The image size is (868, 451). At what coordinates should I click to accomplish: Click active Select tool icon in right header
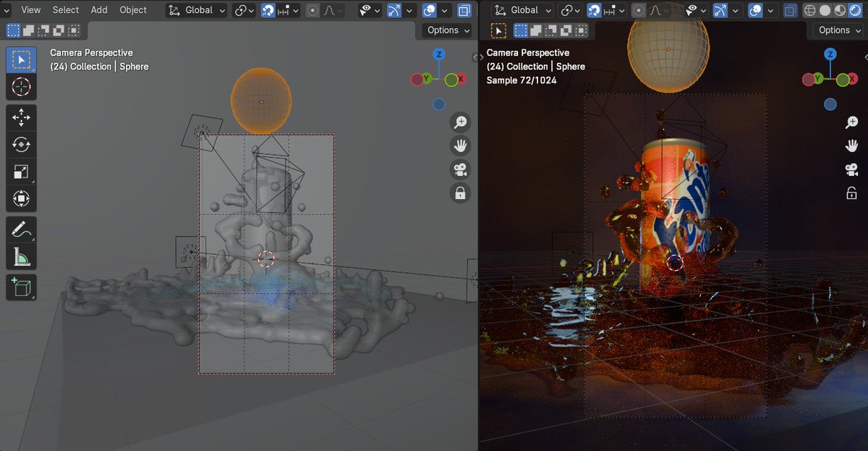click(498, 30)
